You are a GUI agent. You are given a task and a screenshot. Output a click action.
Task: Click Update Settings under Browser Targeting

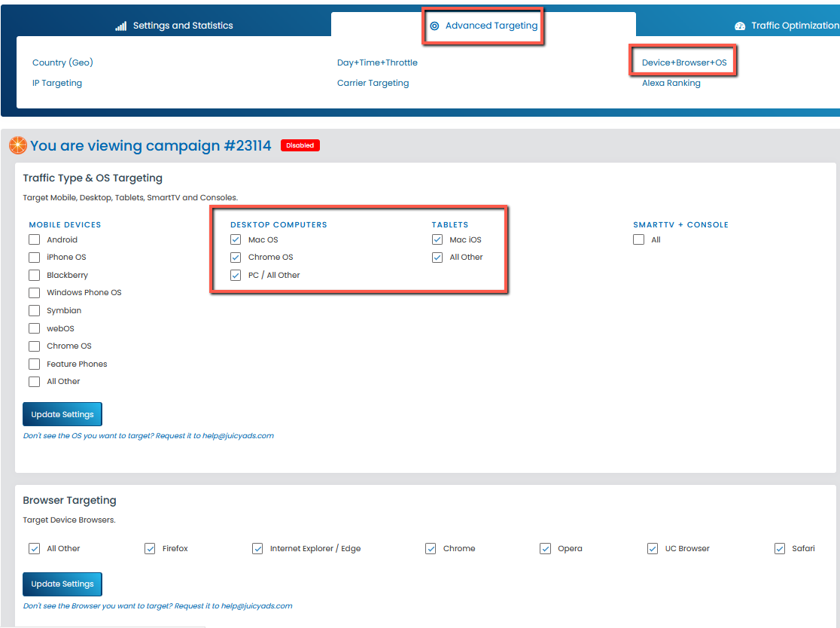[x=62, y=584]
